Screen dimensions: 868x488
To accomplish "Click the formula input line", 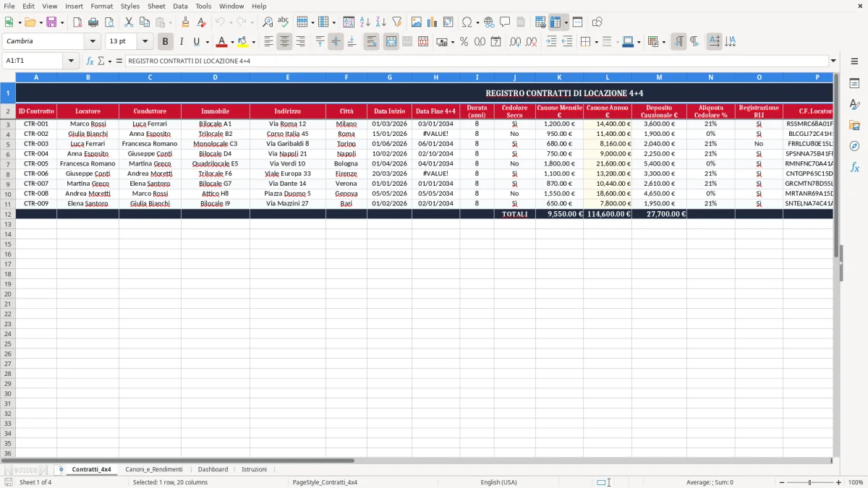I will point(477,61).
